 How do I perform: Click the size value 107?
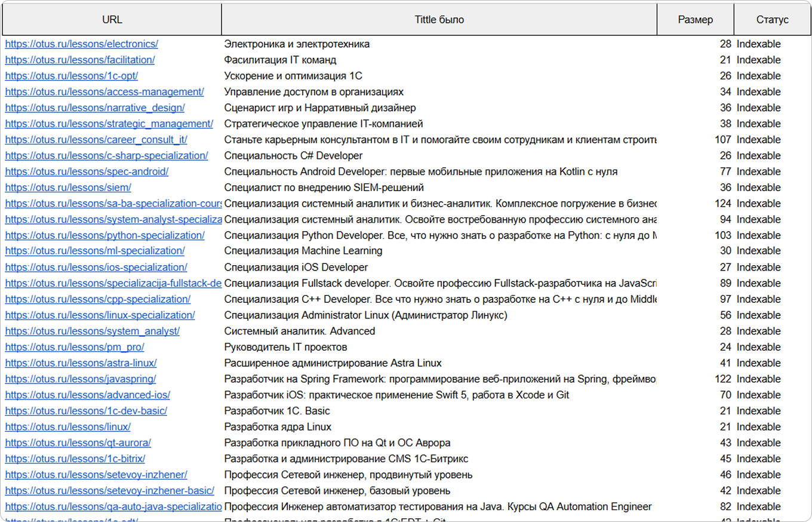coord(722,140)
